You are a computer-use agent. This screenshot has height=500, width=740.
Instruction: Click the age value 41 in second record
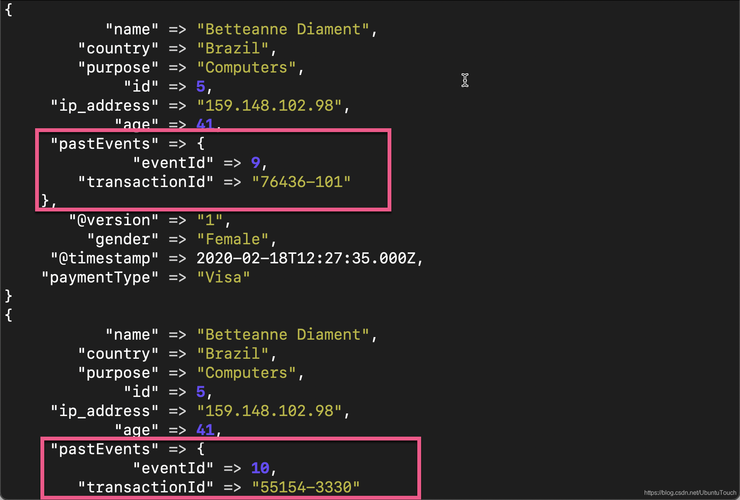point(205,430)
